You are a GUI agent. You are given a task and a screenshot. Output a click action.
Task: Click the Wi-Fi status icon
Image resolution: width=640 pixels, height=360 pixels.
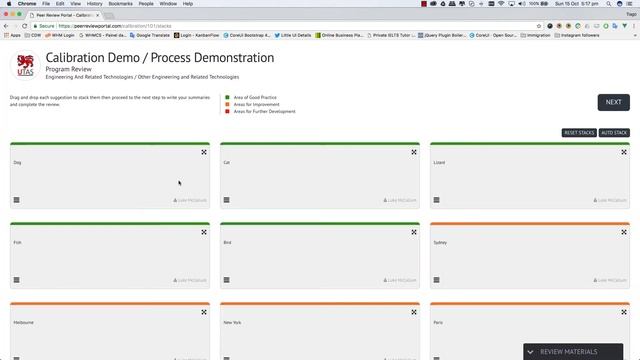(501, 4)
